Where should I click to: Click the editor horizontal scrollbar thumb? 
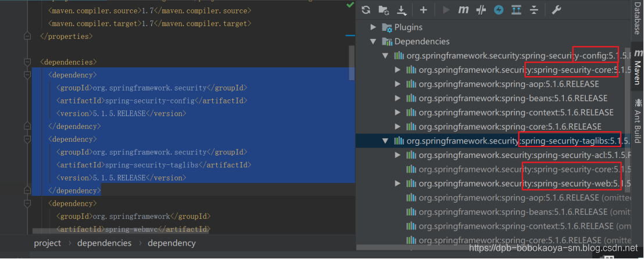pos(120,232)
